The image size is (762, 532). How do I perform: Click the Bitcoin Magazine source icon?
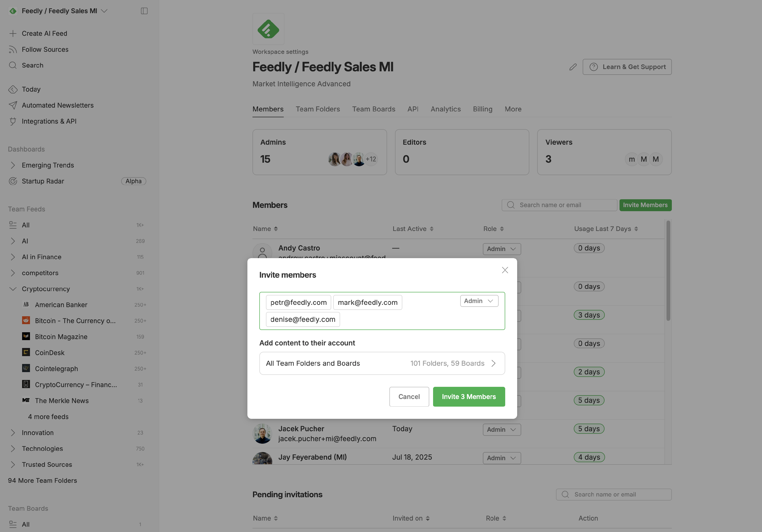click(x=26, y=336)
